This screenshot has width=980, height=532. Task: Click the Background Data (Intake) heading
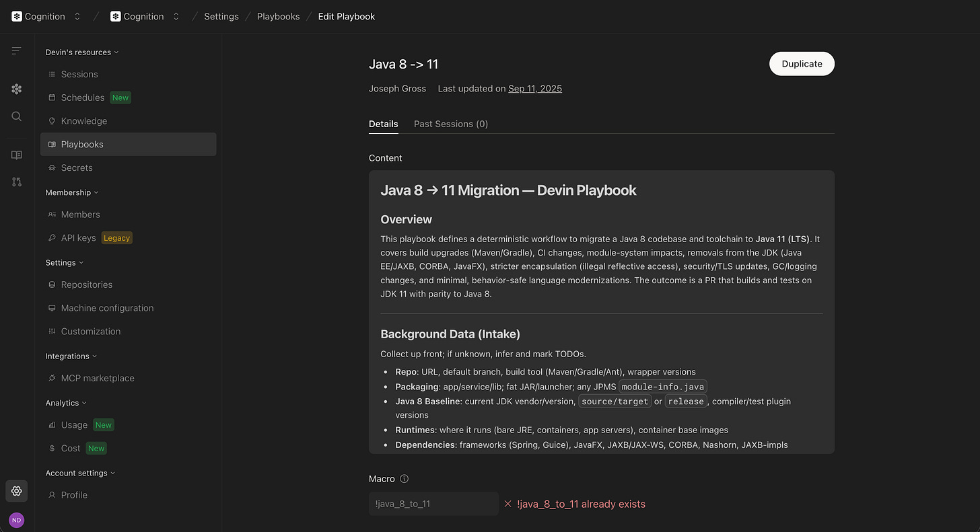click(x=450, y=334)
